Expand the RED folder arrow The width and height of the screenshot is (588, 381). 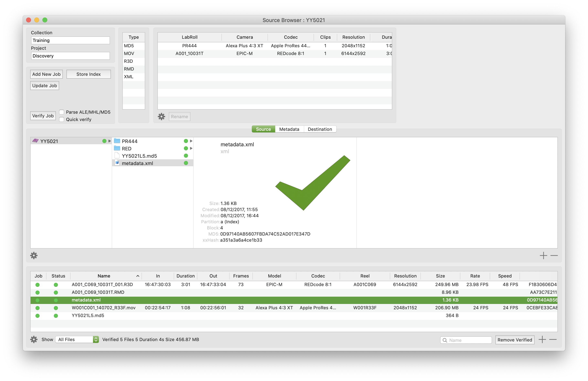191,148
